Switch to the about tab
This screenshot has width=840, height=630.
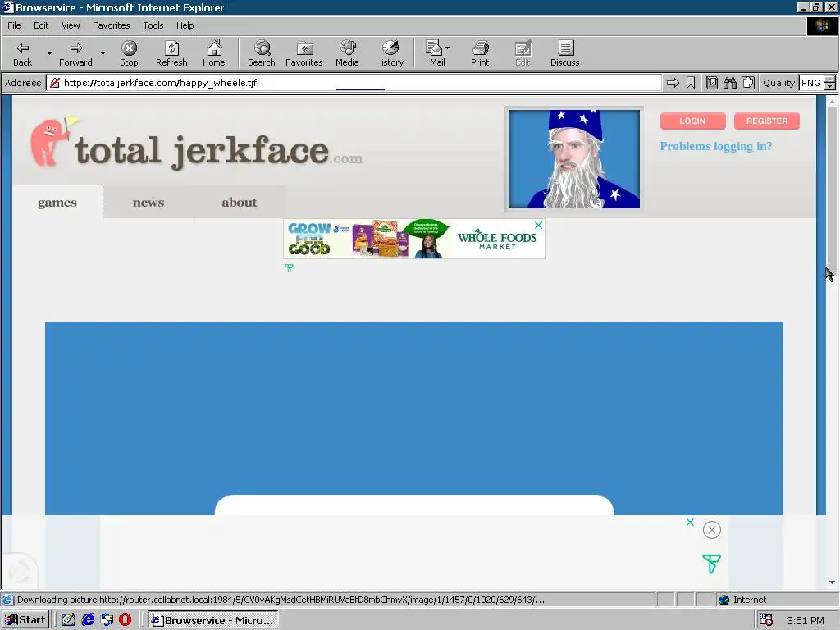tap(240, 202)
